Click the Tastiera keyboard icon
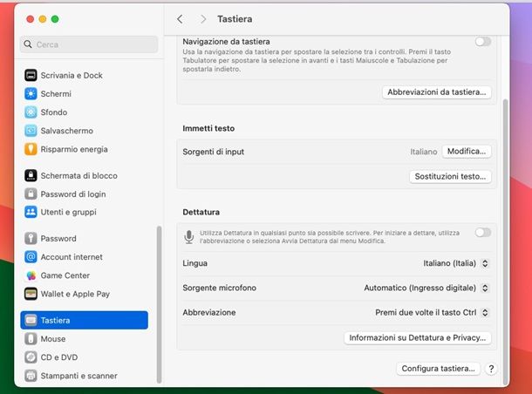Image resolution: width=532 pixels, height=394 pixels. [x=31, y=320]
